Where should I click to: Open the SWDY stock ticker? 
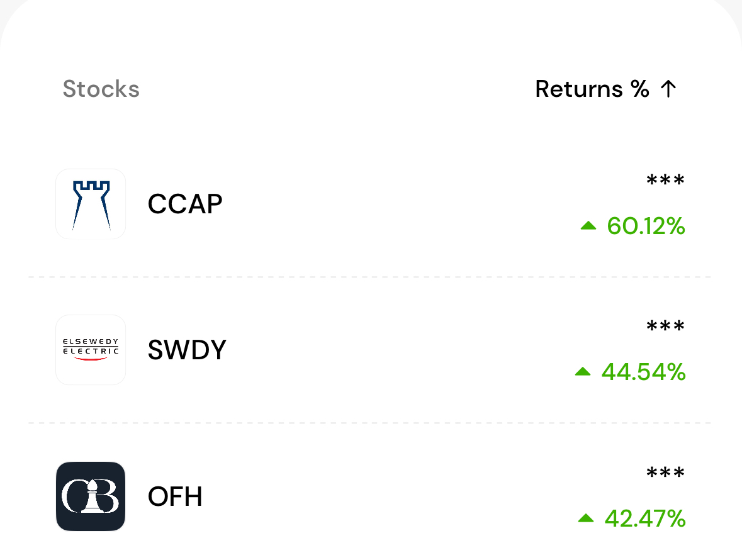coord(187,350)
